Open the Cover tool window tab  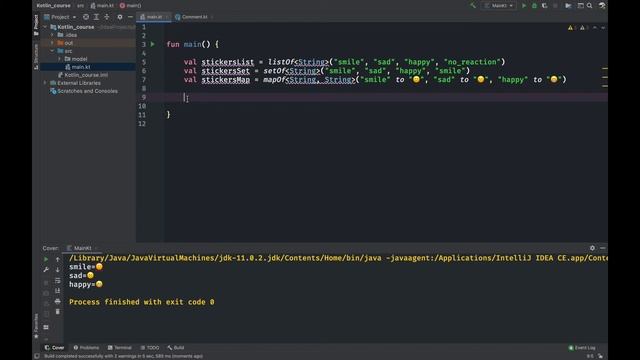54,348
